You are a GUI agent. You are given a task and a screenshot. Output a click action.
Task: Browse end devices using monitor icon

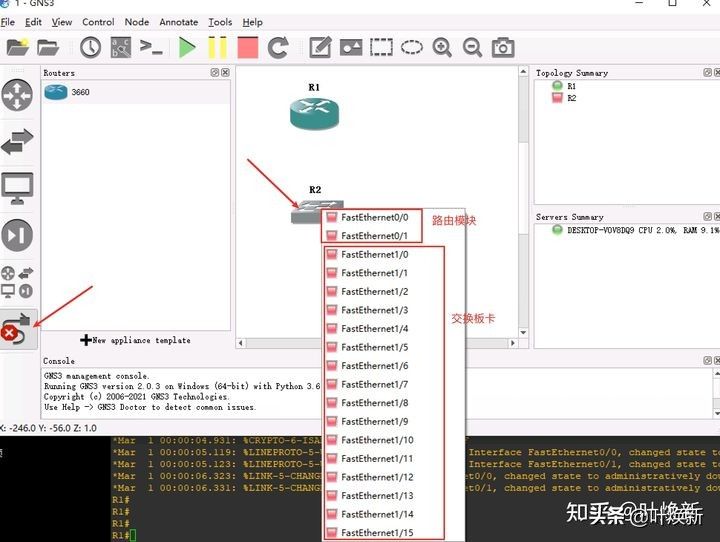(17, 188)
